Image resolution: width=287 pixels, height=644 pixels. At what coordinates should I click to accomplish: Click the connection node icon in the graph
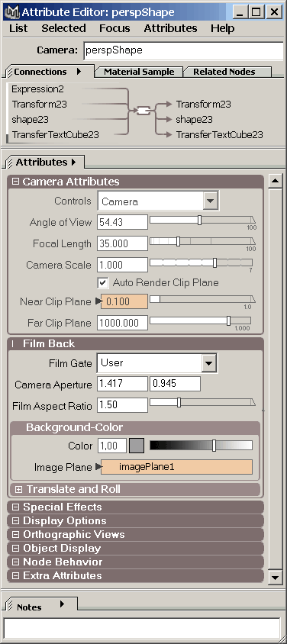click(x=143, y=111)
